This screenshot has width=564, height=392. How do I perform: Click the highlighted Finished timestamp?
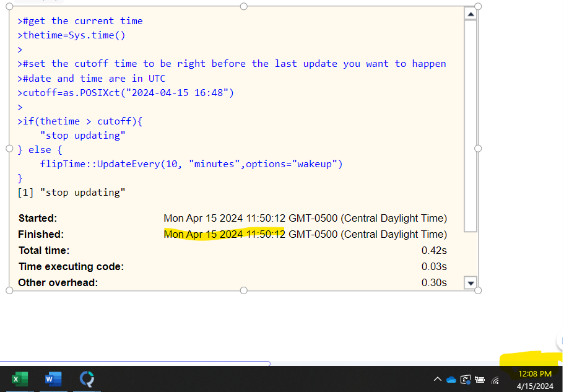tap(224, 234)
